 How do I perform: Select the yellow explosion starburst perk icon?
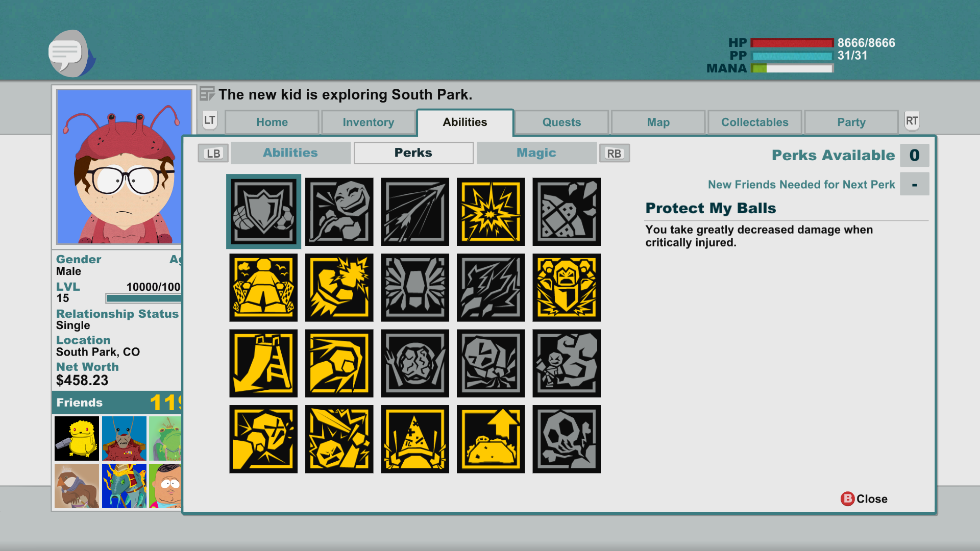click(x=491, y=212)
